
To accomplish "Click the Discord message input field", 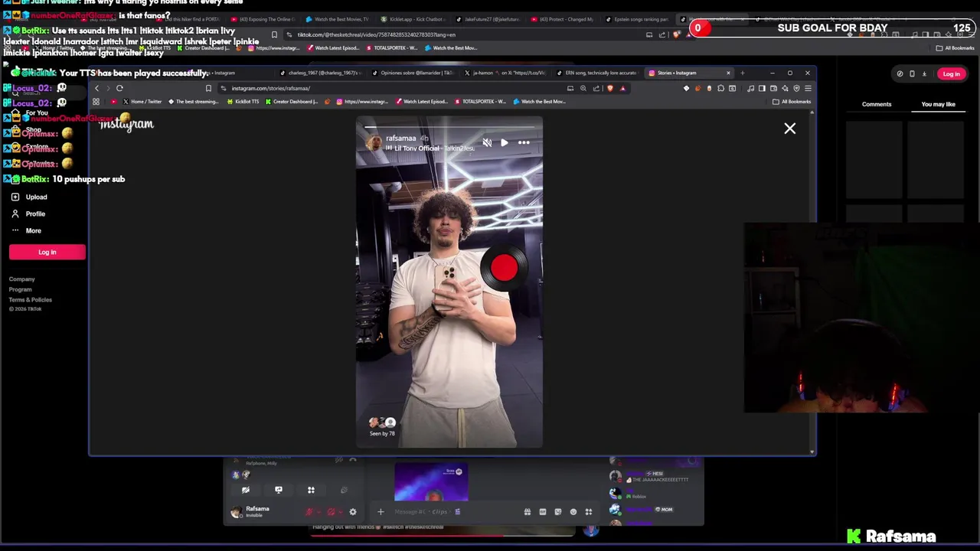I will (x=452, y=512).
